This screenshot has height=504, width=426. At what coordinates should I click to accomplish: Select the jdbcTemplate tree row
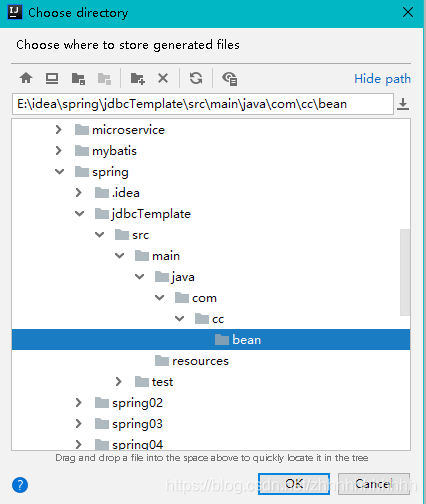point(211,214)
